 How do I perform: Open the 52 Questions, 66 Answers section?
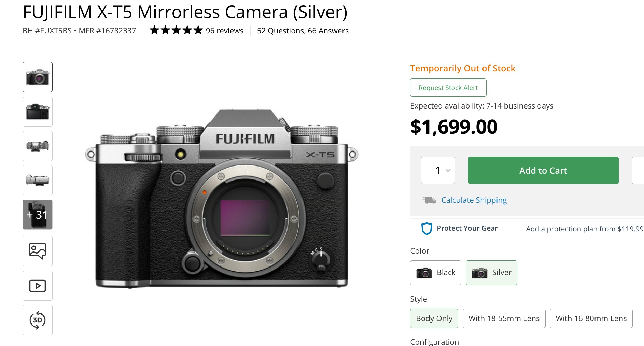303,30
